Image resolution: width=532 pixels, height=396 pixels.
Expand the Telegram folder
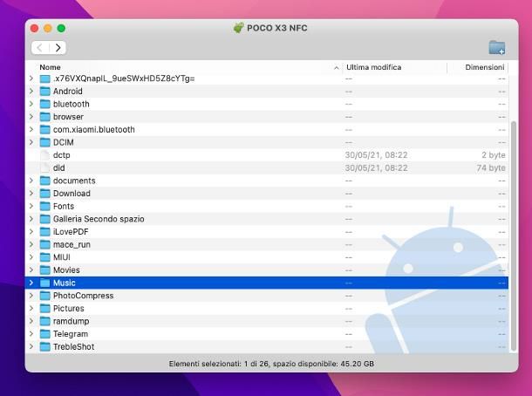(31, 334)
